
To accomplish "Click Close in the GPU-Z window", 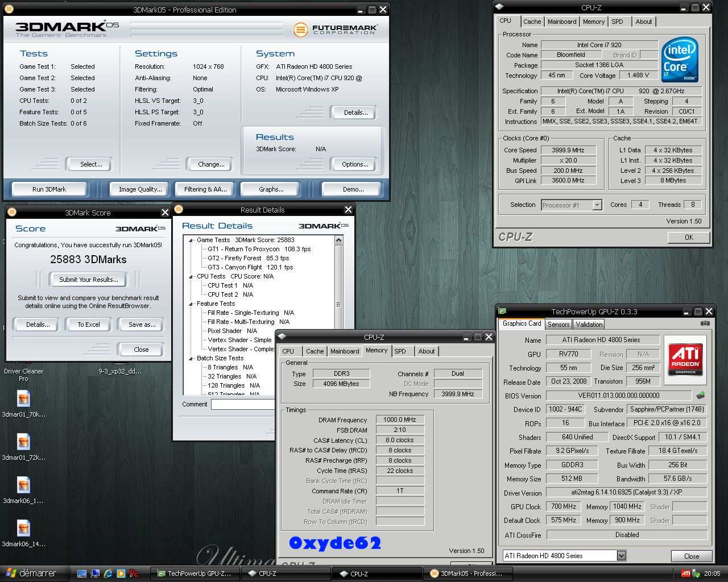I will [691, 556].
